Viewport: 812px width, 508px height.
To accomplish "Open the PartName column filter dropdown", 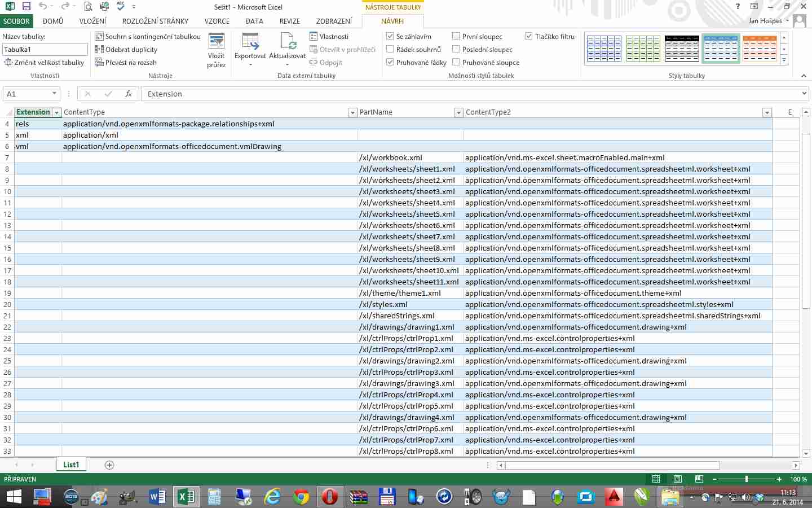I will point(458,112).
